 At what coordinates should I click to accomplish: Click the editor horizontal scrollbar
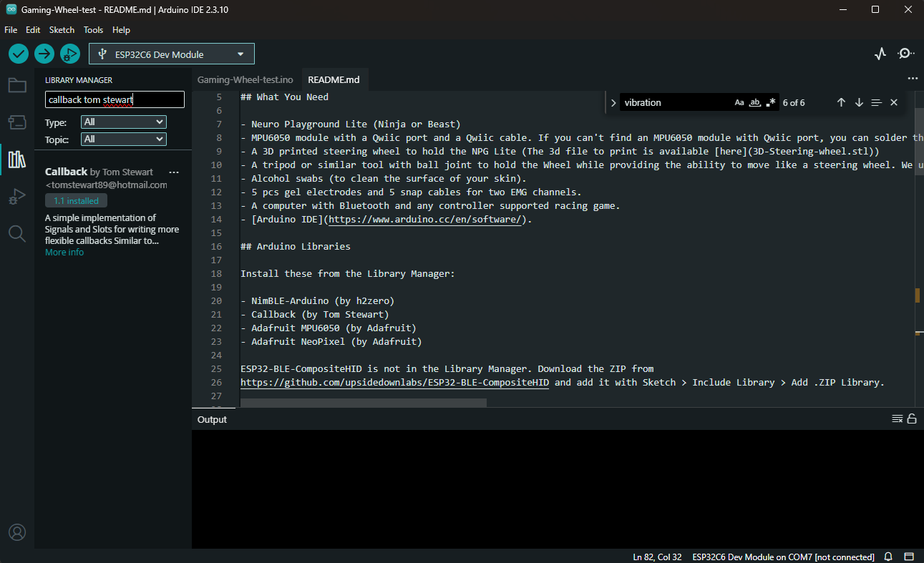pos(364,403)
